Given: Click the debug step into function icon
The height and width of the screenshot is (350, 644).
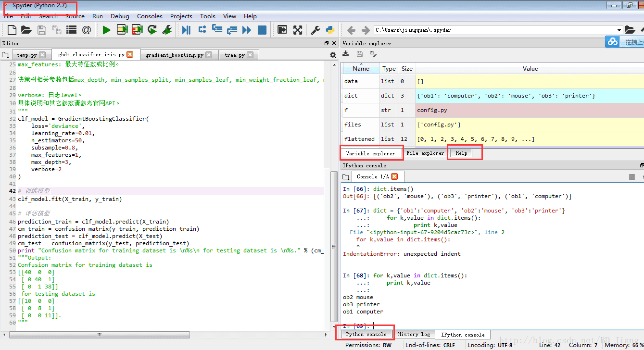Looking at the screenshot, I should tap(217, 30).
